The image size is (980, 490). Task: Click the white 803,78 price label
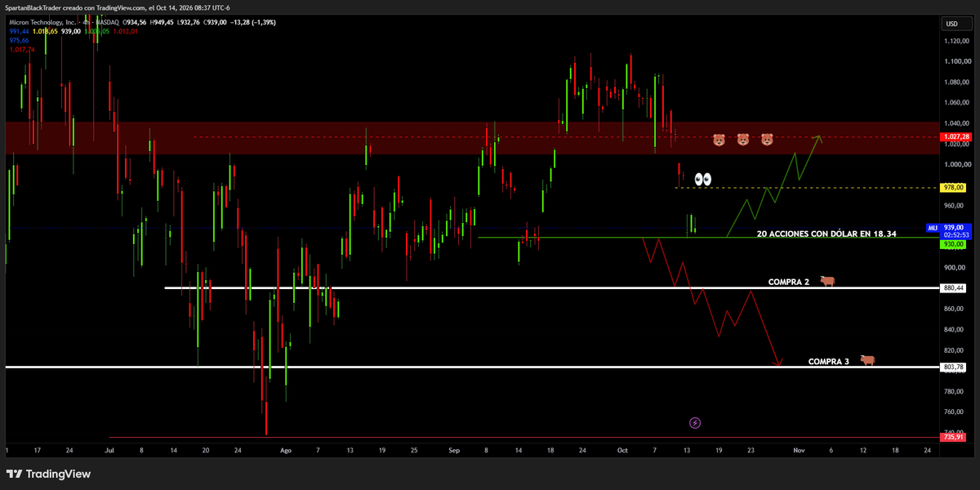pos(954,367)
